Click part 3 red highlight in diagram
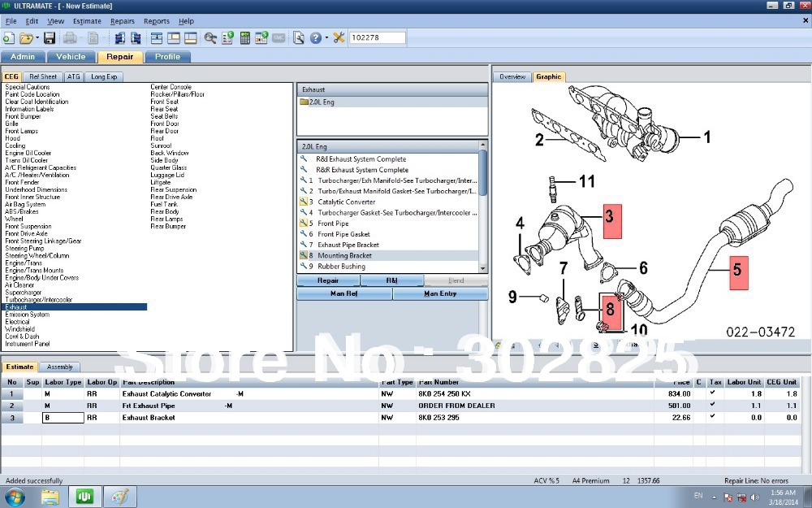812x508 pixels. (612, 221)
